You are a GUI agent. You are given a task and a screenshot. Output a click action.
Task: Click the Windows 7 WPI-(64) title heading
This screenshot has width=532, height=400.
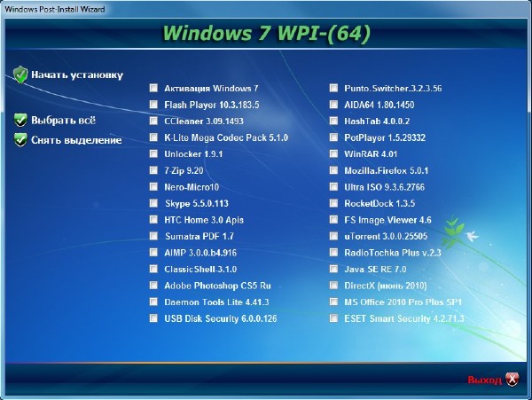tap(266, 35)
